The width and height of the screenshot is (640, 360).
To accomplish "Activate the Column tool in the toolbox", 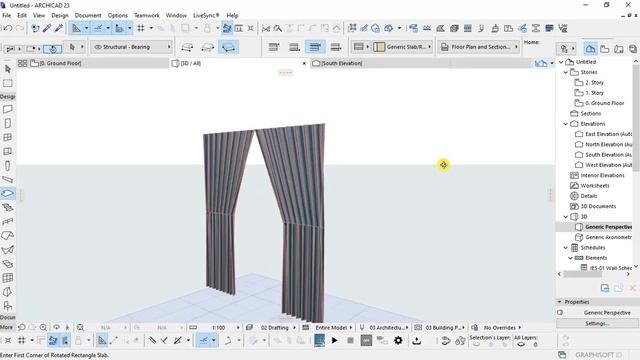I will coord(8,166).
